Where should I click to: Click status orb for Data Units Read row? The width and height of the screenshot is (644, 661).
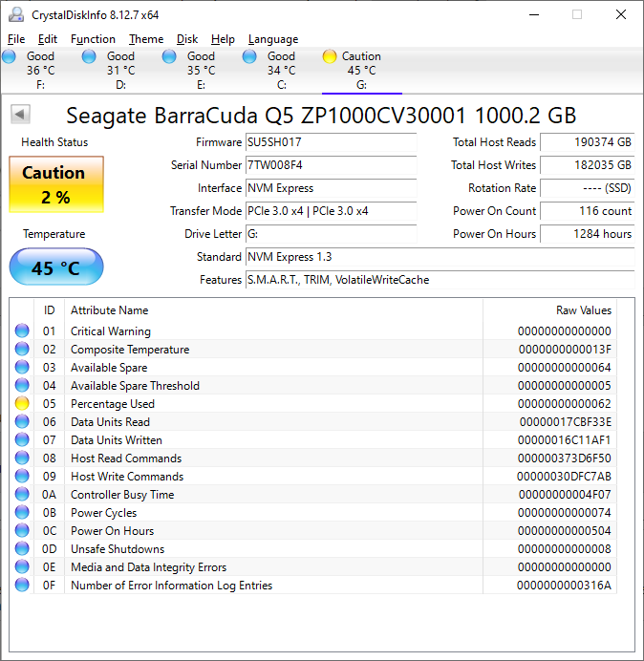pyautogui.click(x=22, y=421)
